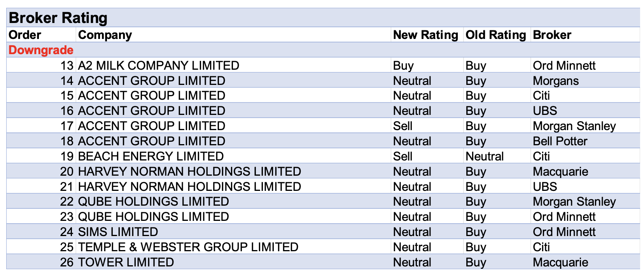Click the BEACH ENERGY LIMITED cell
Image resolution: width=644 pixels, height=275 pixels.
click(x=151, y=156)
